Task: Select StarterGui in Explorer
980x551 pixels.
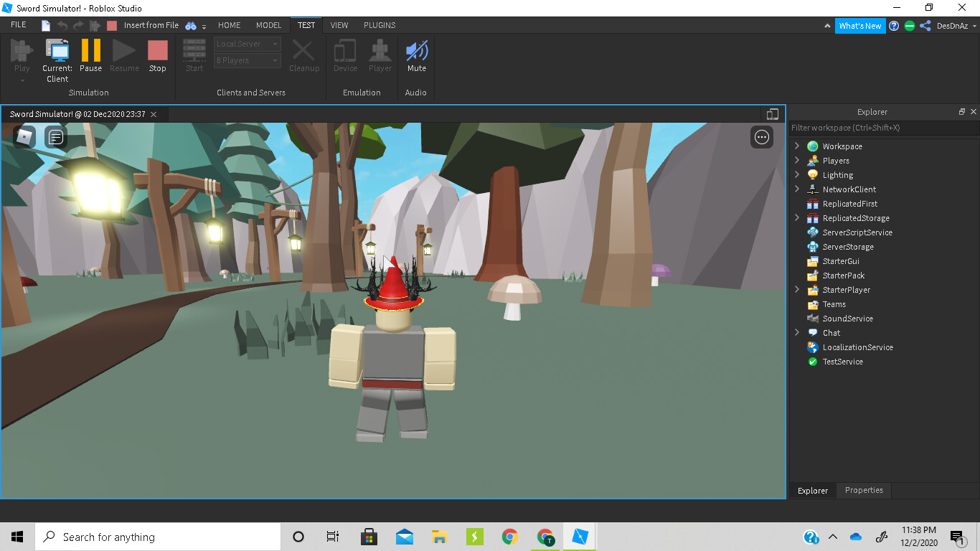Action: 841,261
